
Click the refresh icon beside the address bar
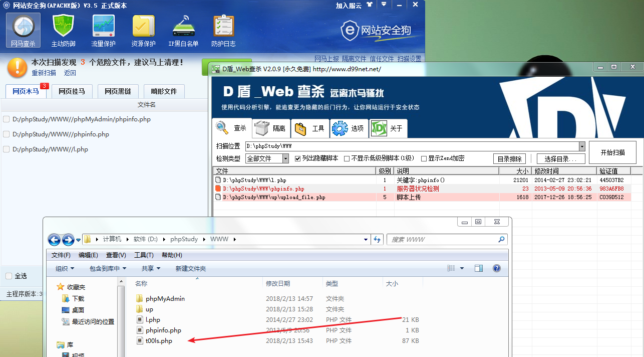point(378,240)
